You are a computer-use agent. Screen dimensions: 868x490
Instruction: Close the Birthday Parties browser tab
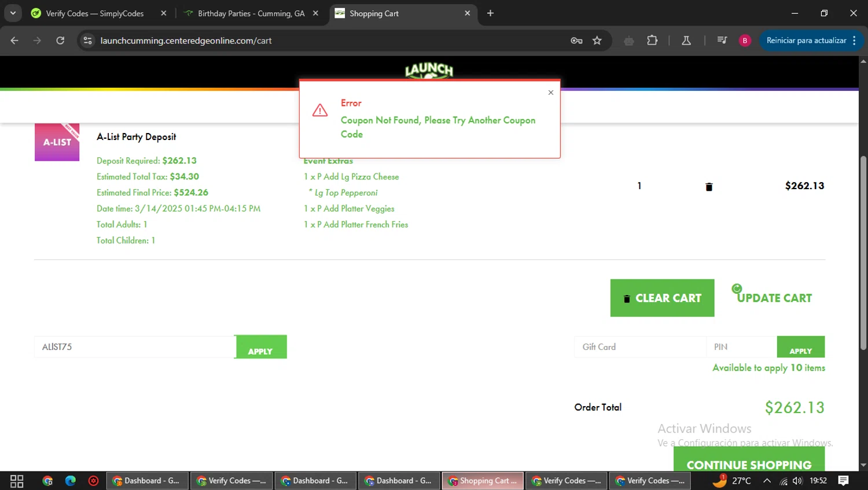click(x=315, y=13)
